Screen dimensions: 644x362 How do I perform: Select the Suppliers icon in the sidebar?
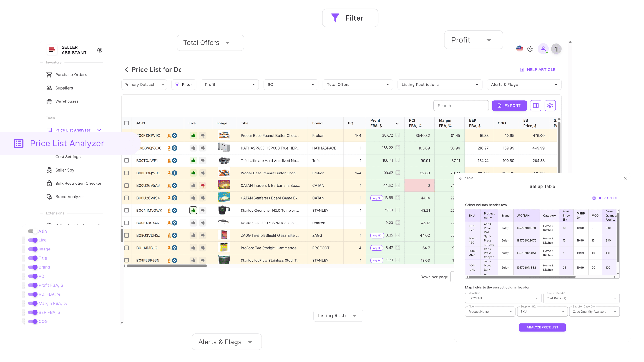pyautogui.click(x=49, y=88)
